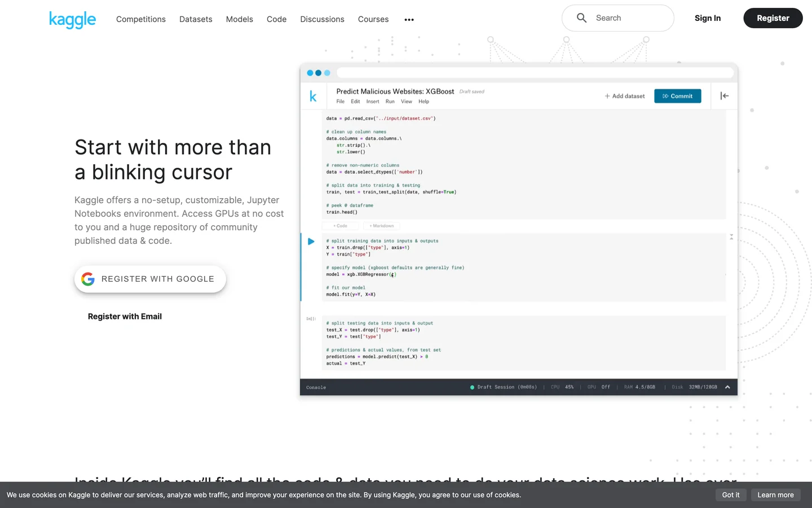Viewport: 812px width, 508px height.
Task: Click the blue k notebook logo
Action: [x=313, y=97]
